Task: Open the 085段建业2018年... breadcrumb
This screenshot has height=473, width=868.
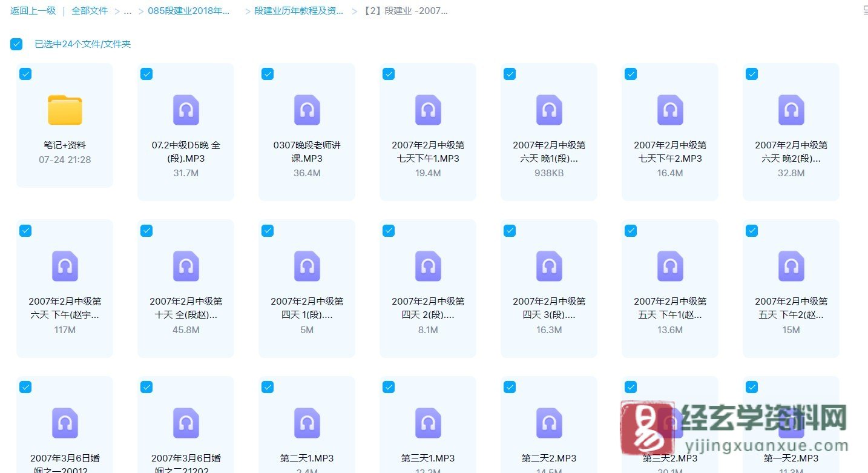Action: coord(189,11)
